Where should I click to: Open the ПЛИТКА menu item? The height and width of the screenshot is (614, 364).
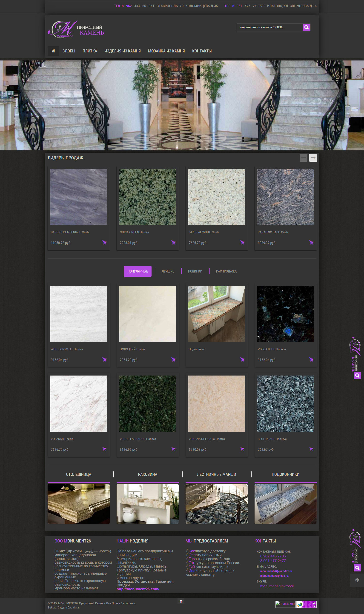(x=90, y=51)
